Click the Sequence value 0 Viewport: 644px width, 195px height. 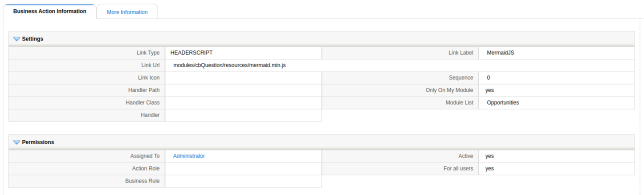click(489, 78)
